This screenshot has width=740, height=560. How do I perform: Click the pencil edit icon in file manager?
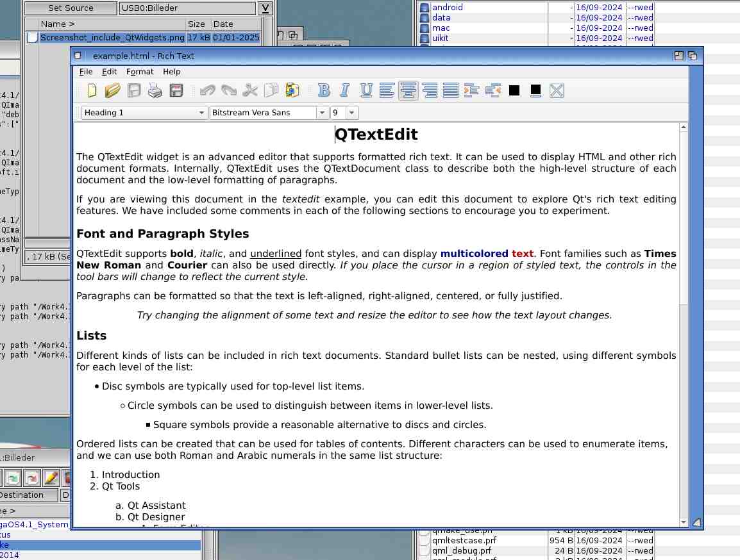click(x=51, y=478)
